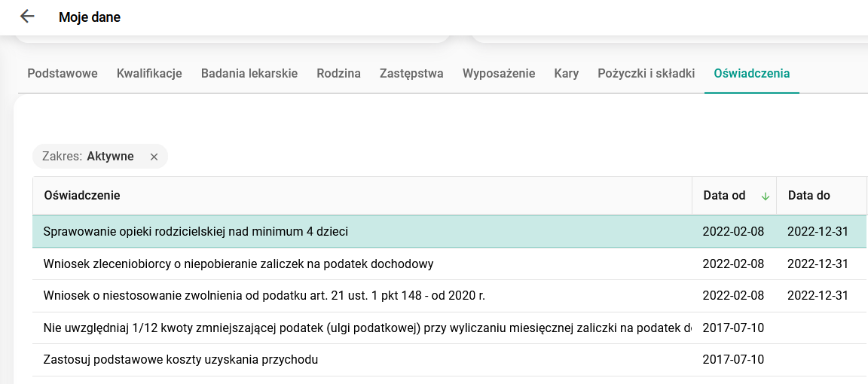Open the Kary tab
868x384 pixels.
[x=566, y=74]
